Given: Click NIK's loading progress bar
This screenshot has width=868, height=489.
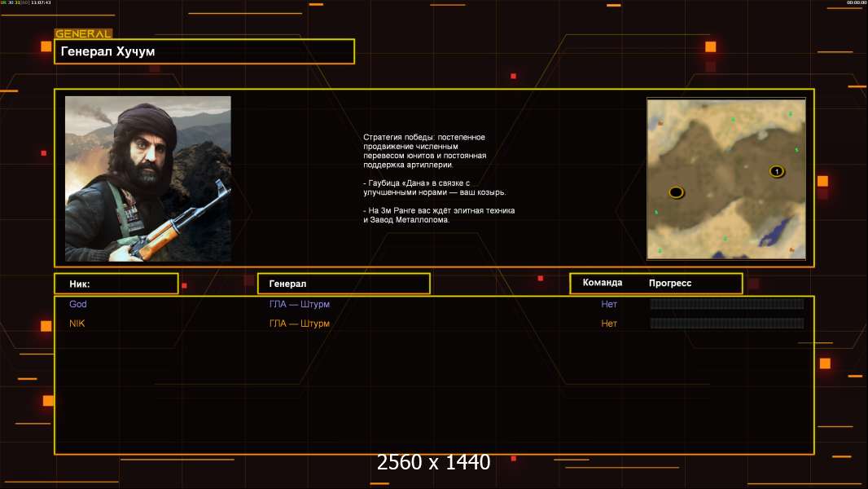Looking at the screenshot, I should coord(726,324).
